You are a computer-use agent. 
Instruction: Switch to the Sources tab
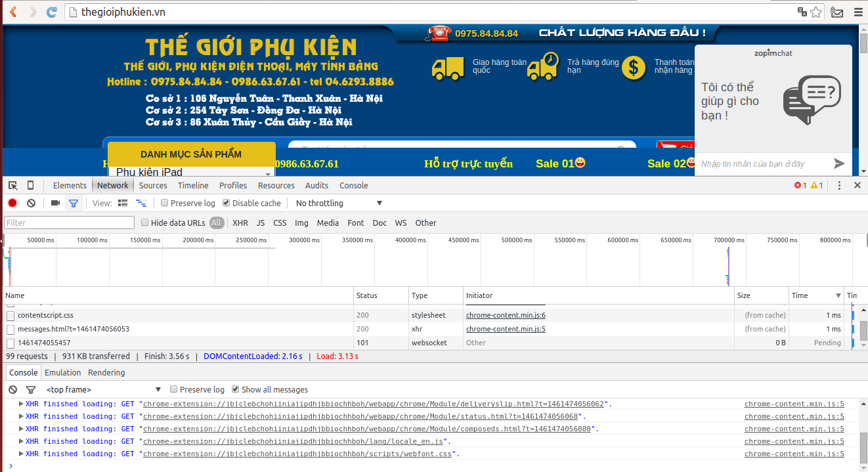pyautogui.click(x=153, y=185)
